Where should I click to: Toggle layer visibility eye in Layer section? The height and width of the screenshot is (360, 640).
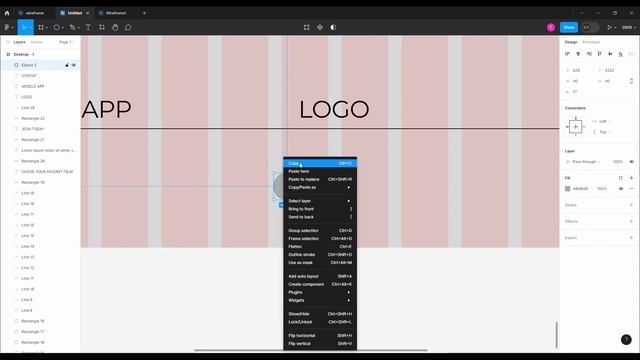631,162
